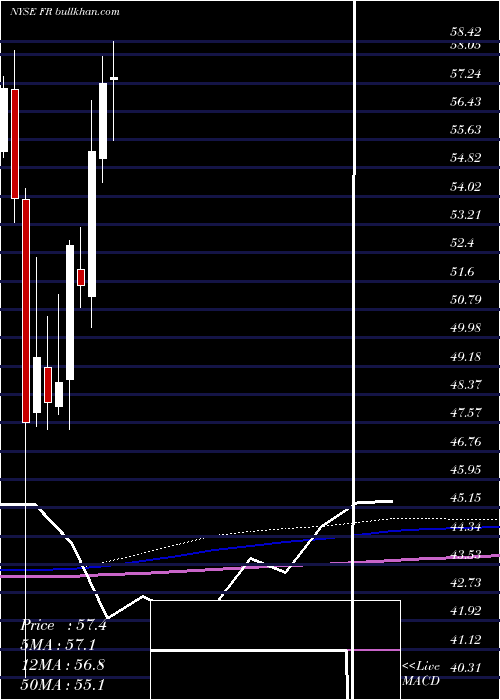This screenshot has height=700, width=500.
Task: Click the 41.92 price axis label
Action: coord(465,611)
